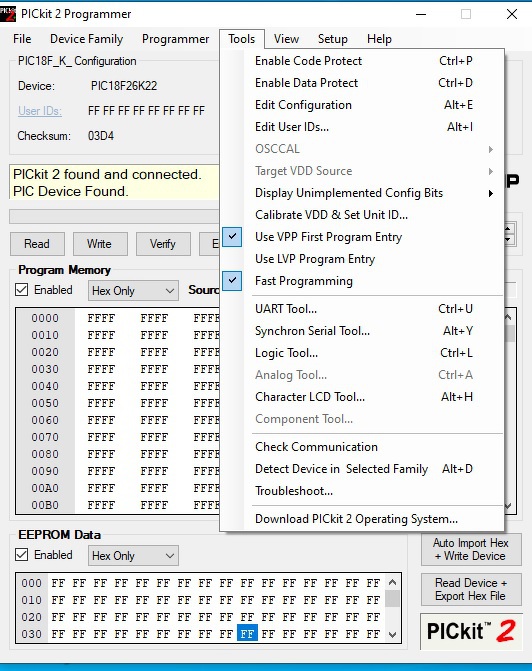Viewport: 532px width, 671px height.
Task: Open the Help menu
Action: [379, 39]
